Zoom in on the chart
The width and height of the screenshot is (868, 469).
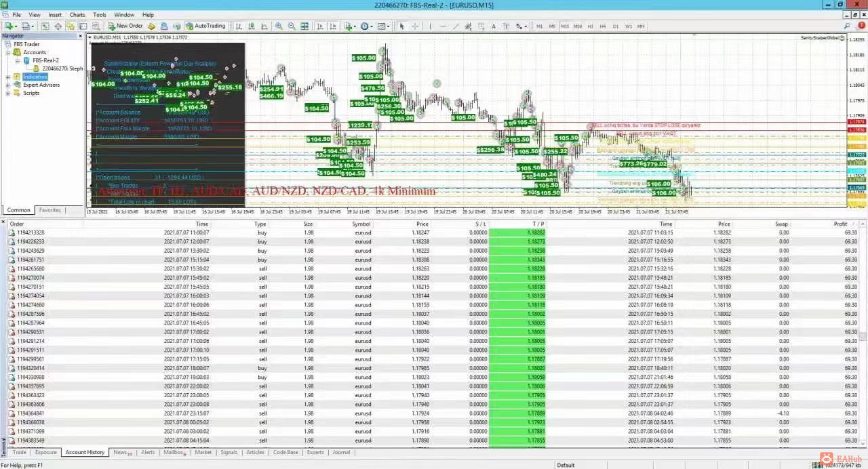coord(279,26)
